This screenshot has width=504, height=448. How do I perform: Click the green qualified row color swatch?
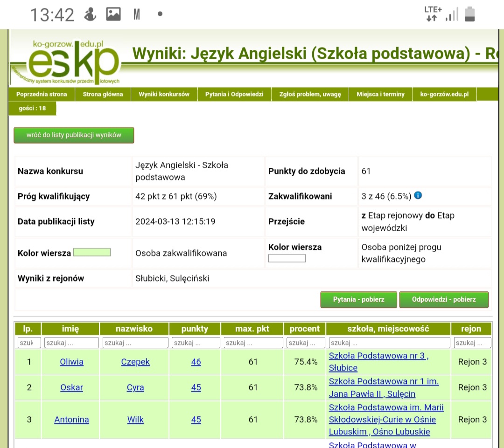(92, 253)
